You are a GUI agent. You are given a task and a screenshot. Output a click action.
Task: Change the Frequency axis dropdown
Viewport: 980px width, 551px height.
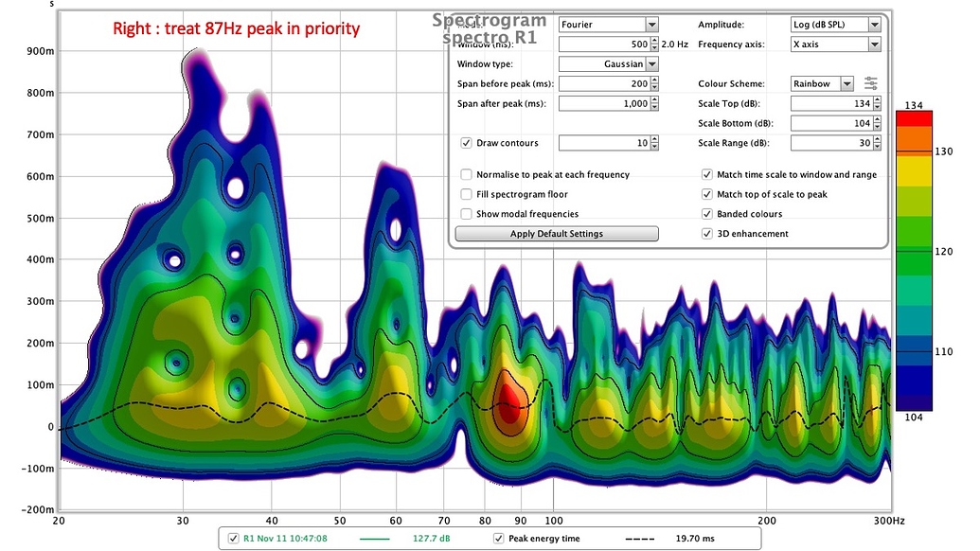(835, 44)
